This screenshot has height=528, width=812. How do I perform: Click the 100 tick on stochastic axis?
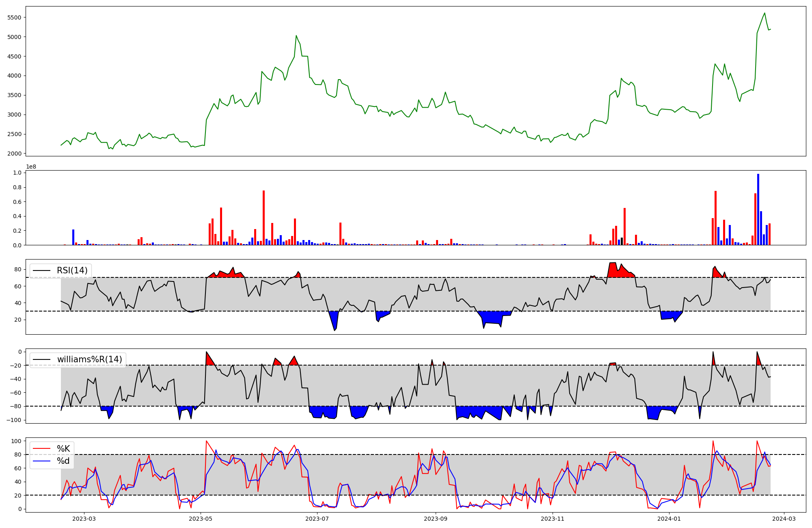pos(16,441)
